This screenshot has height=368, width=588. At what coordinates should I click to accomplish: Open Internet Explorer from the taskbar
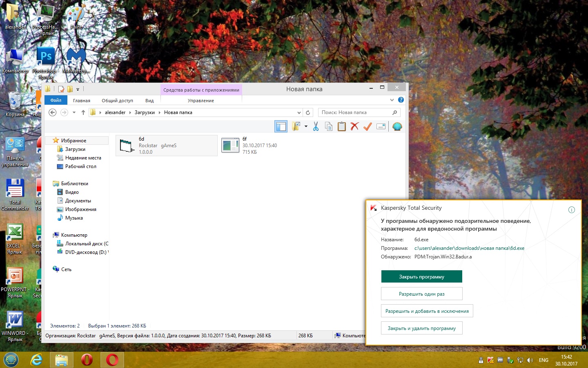[37, 360]
